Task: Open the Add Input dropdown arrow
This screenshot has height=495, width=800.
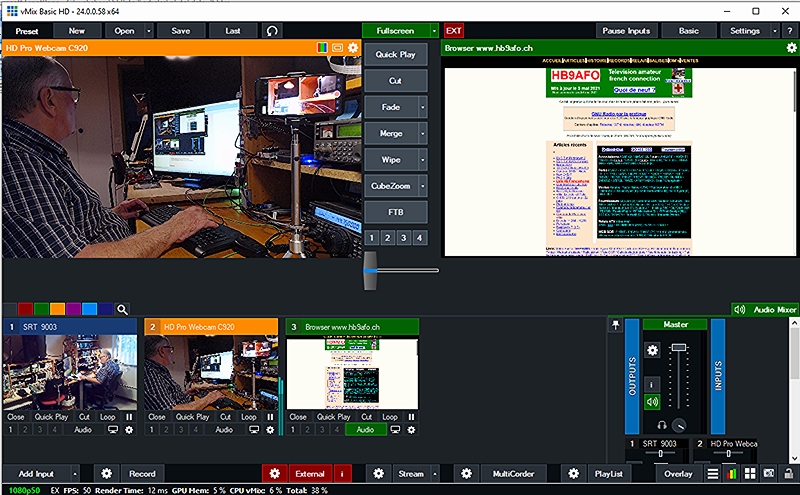Action: (x=76, y=473)
